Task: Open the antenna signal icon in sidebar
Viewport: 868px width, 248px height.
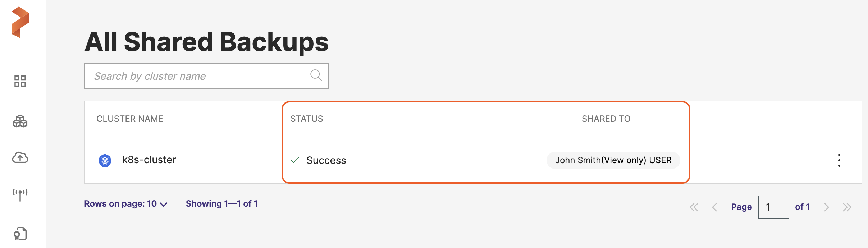Action: tap(20, 195)
